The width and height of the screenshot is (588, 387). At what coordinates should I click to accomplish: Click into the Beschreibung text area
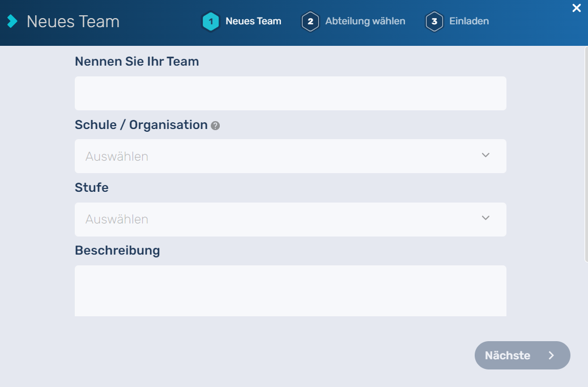[290, 291]
